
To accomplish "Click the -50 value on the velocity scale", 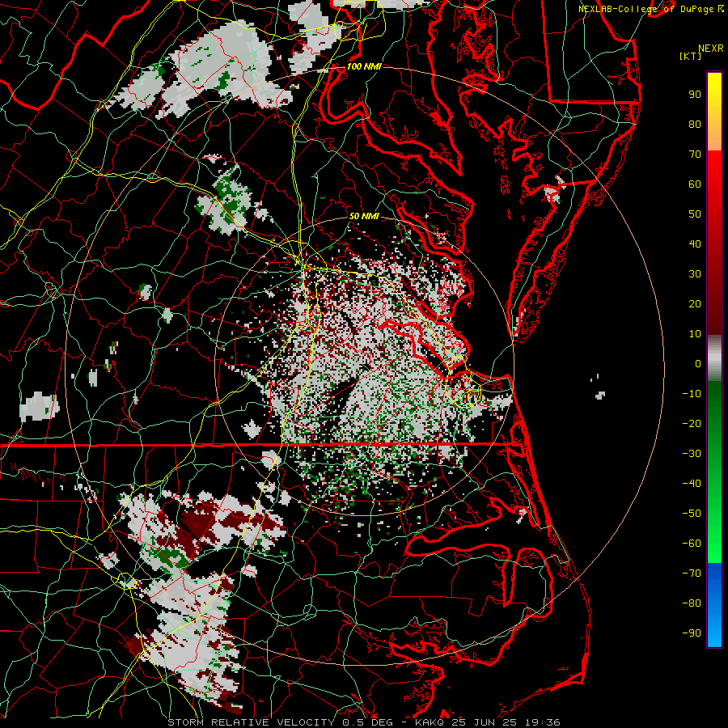I will pos(692,514).
